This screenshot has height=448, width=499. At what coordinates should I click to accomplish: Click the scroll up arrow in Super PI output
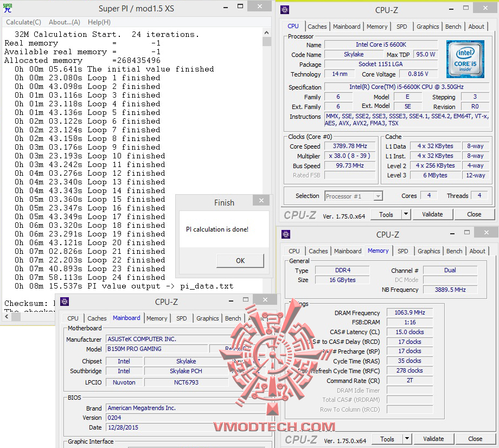coord(266,33)
